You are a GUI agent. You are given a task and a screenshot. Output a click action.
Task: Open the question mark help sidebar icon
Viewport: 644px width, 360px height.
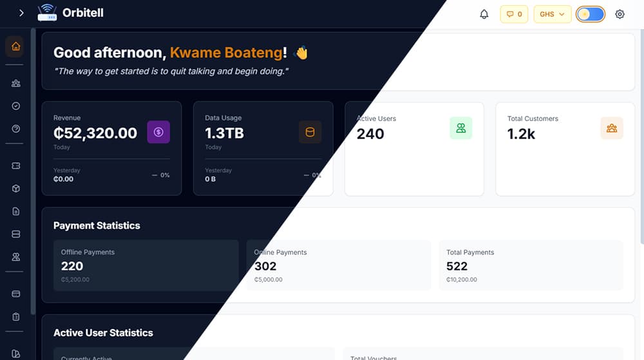[15, 129]
